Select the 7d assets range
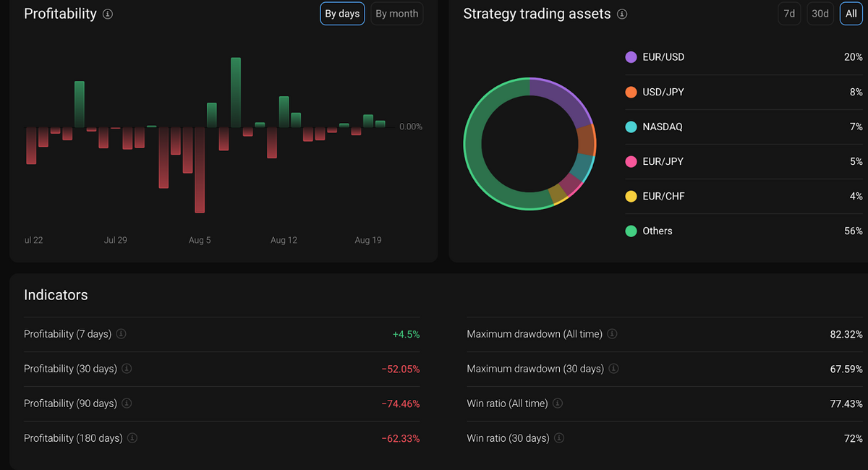The height and width of the screenshot is (470, 868). click(789, 14)
